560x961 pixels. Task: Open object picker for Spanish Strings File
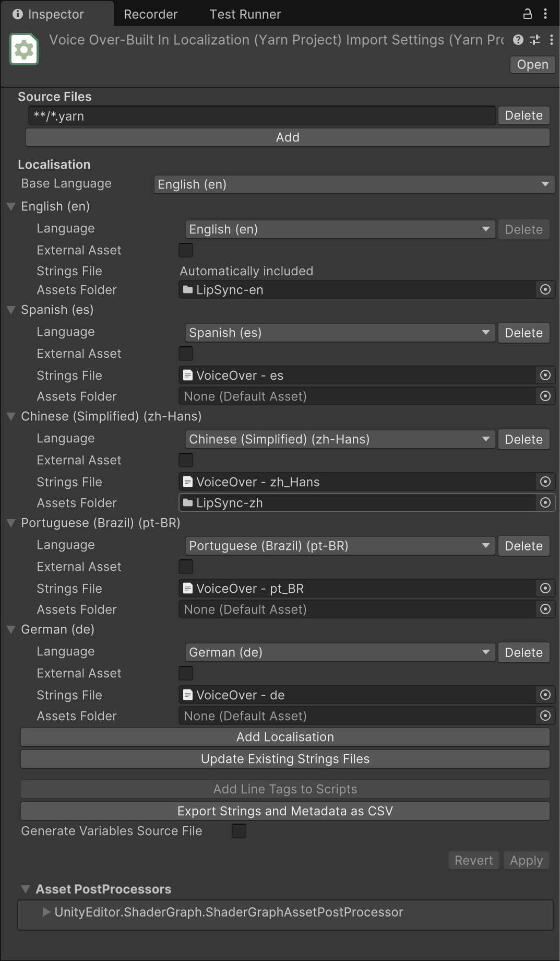pyautogui.click(x=545, y=375)
